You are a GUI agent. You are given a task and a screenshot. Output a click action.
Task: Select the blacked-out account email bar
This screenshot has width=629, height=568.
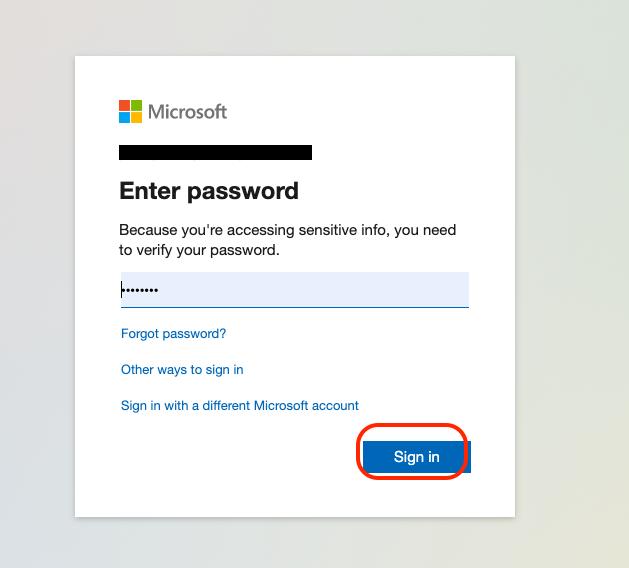(x=215, y=152)
